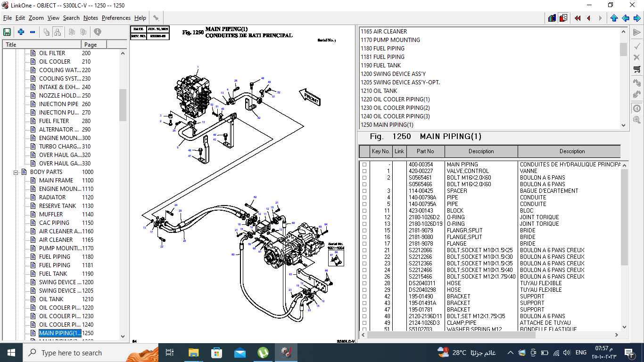Screen dimensions: 644x362
Task: Select TURBO CHARG... in the tree
Action: (x=60, y=147)
